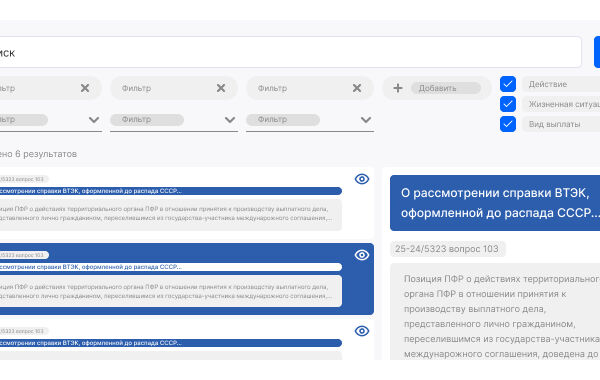
Task: Expand the middle Фильтр dropdown chevron
Action: click(230, 120)
